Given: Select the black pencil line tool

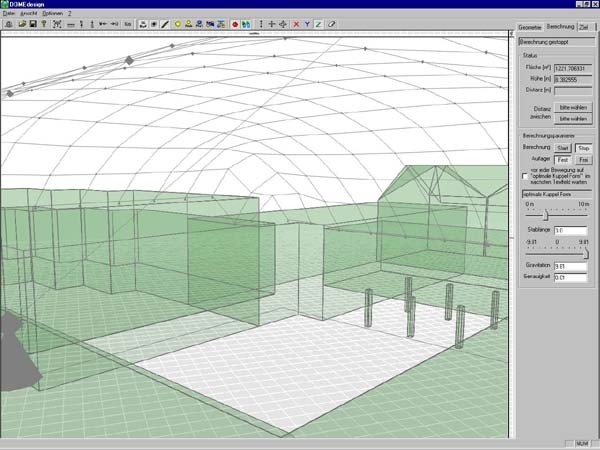Looking at the screenshot, I should [x=165, y=24].
